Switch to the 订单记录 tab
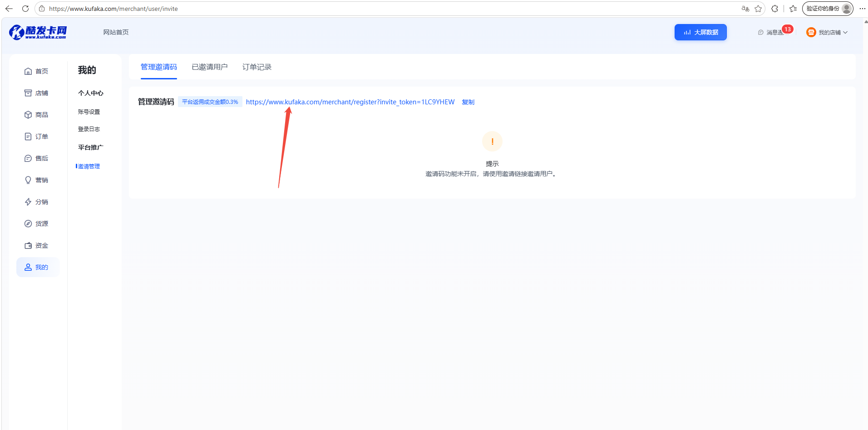This screenshot has width=868, height=430. pyautogui.click(x=257, y=67)
